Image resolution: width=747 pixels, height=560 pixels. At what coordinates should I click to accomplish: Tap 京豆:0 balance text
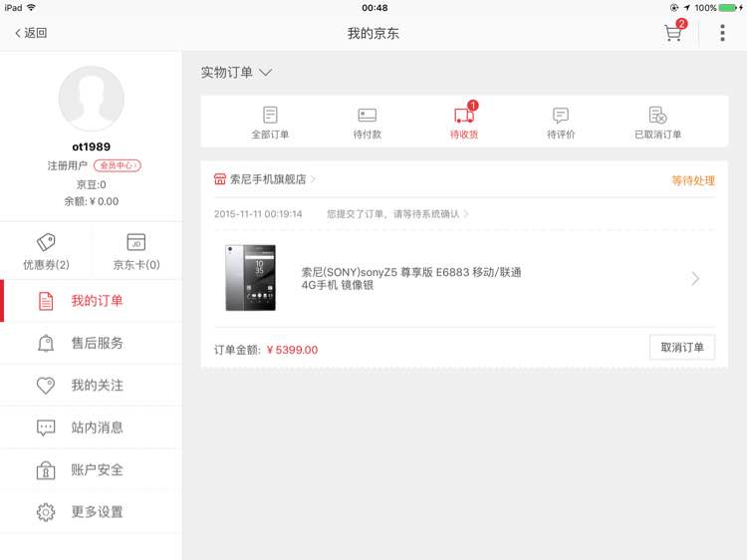point(91,184)
